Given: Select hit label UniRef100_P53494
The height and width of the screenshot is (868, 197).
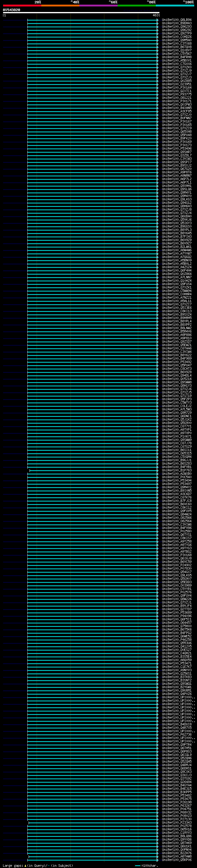Looking at the screenshot, I should tap(176, 481).
